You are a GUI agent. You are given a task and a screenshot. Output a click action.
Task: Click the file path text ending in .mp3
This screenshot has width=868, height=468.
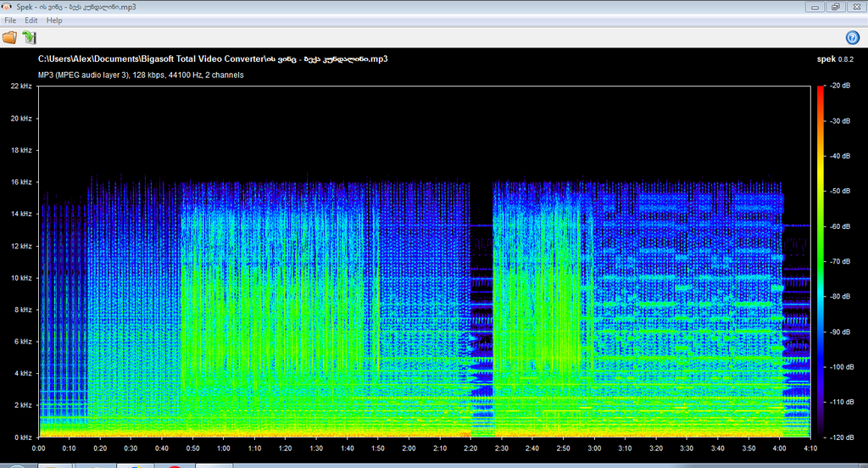pos(213,58)
